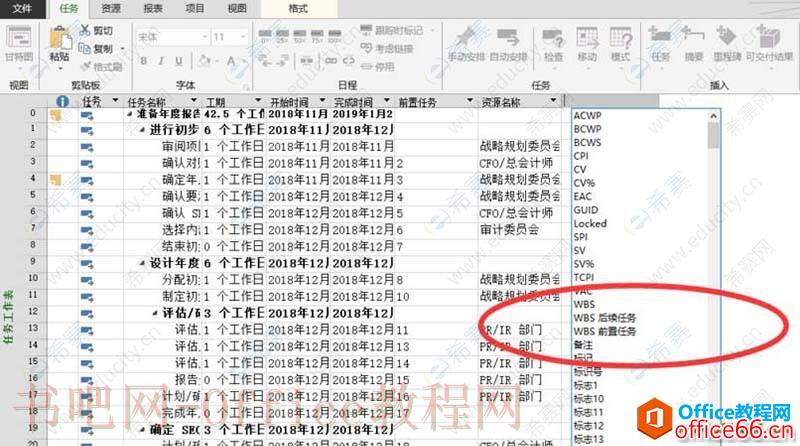The height and width of the screenshot is (446, 800).
Task: Open the font name 宋体 dropdown
Action: (x=205, y=37)
